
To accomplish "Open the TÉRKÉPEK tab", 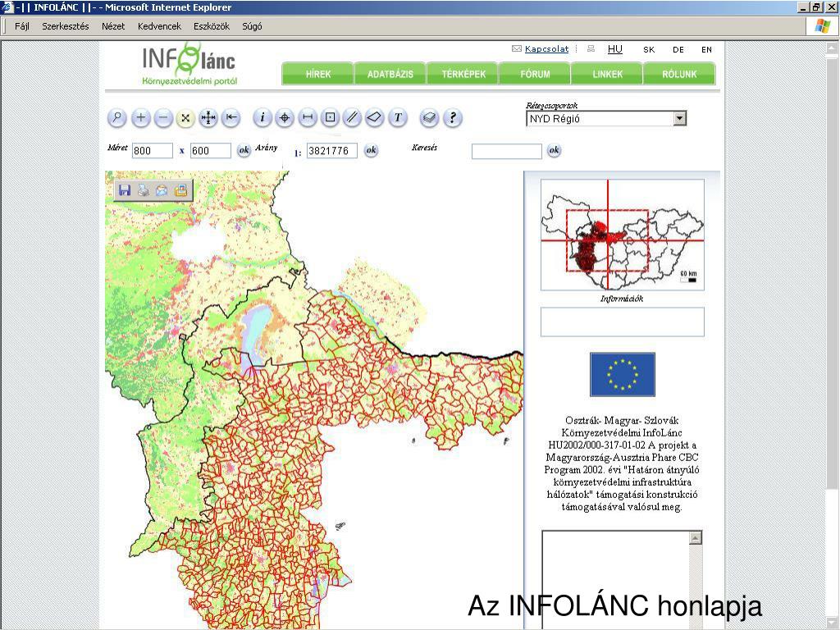I will point(463,74).
